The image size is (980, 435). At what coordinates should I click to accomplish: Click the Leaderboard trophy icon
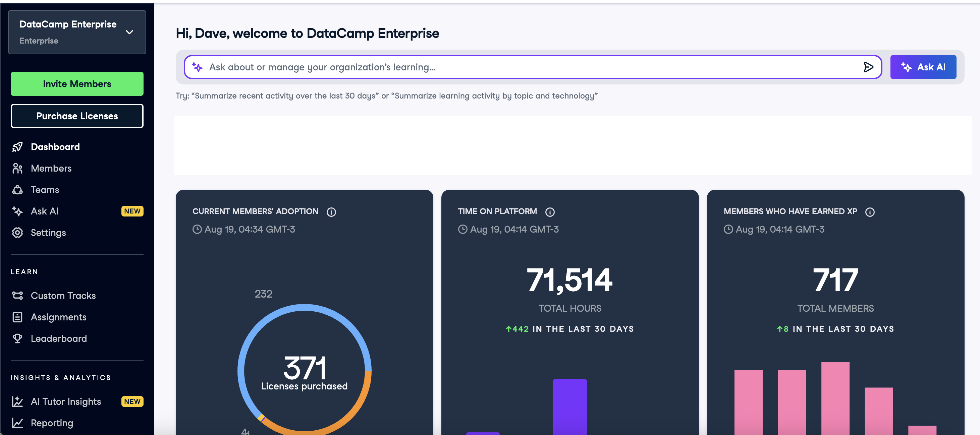(17, 338)
